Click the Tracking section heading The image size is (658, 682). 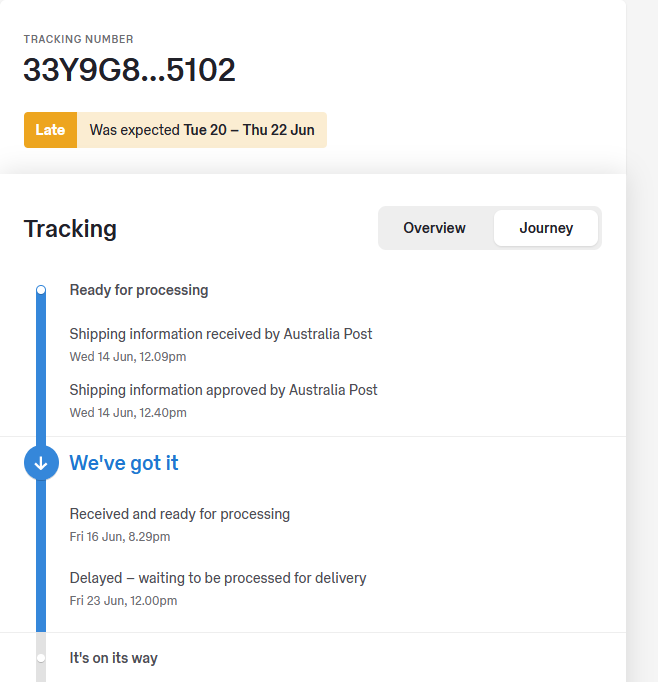pos(70,229)
